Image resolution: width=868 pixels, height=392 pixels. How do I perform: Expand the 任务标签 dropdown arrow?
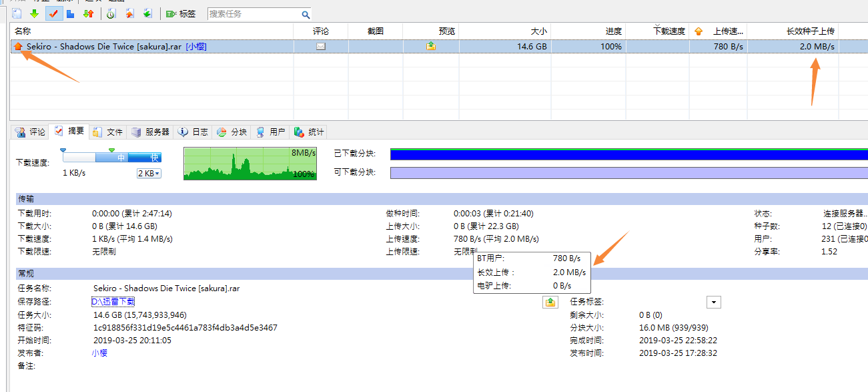pos(714,302)
